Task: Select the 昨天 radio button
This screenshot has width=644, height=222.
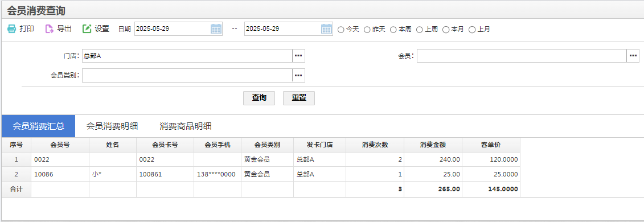Action: [x=367, y=30]
